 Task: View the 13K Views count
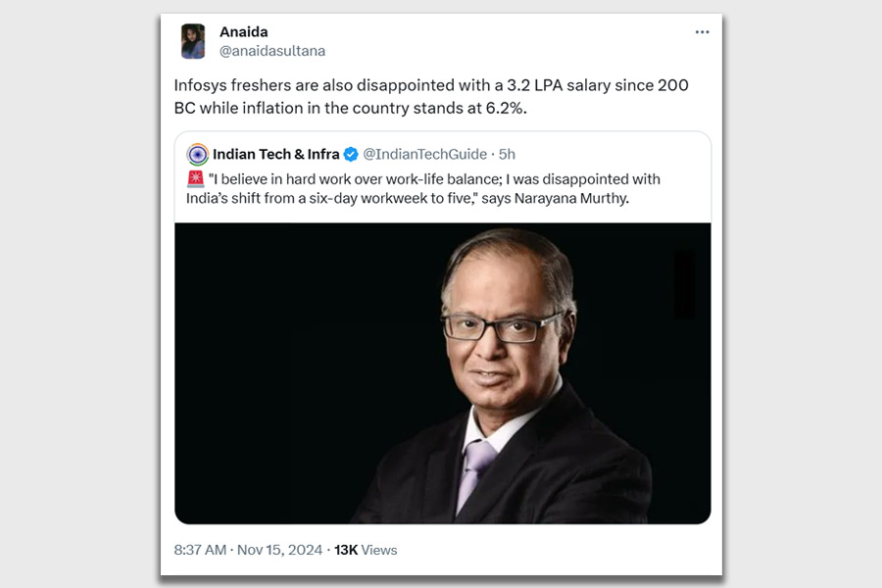pyautogui.click(x=366, y=550)
